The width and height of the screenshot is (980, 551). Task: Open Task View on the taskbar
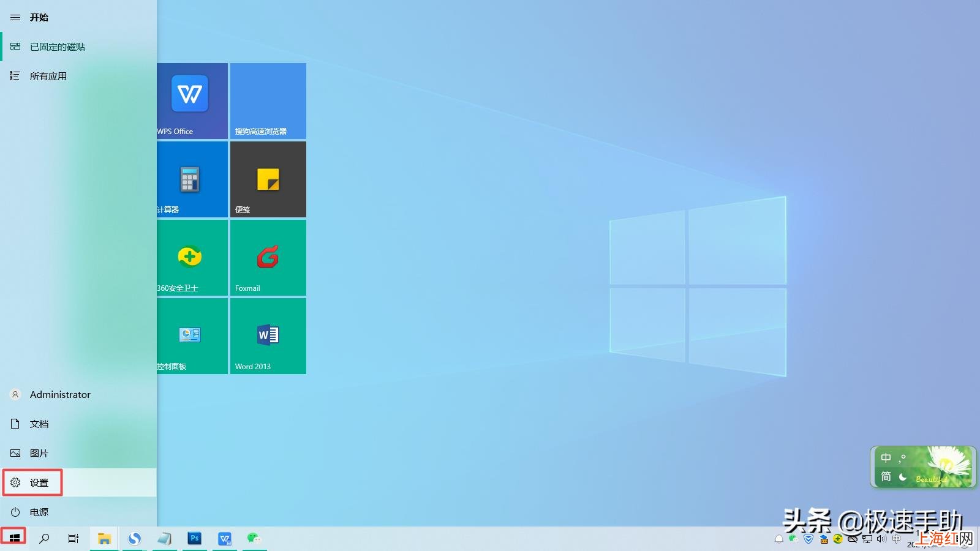tap(73, 539)
